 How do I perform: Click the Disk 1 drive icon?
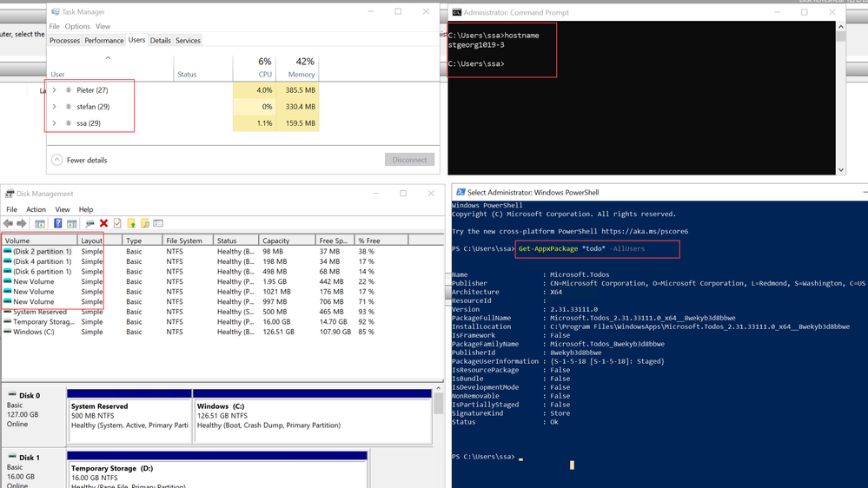click(12, 457)
